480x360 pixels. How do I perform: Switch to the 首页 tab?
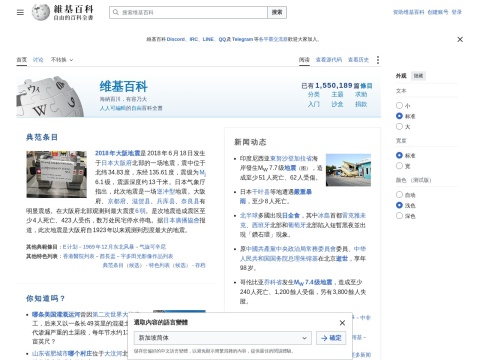[22, 60]
